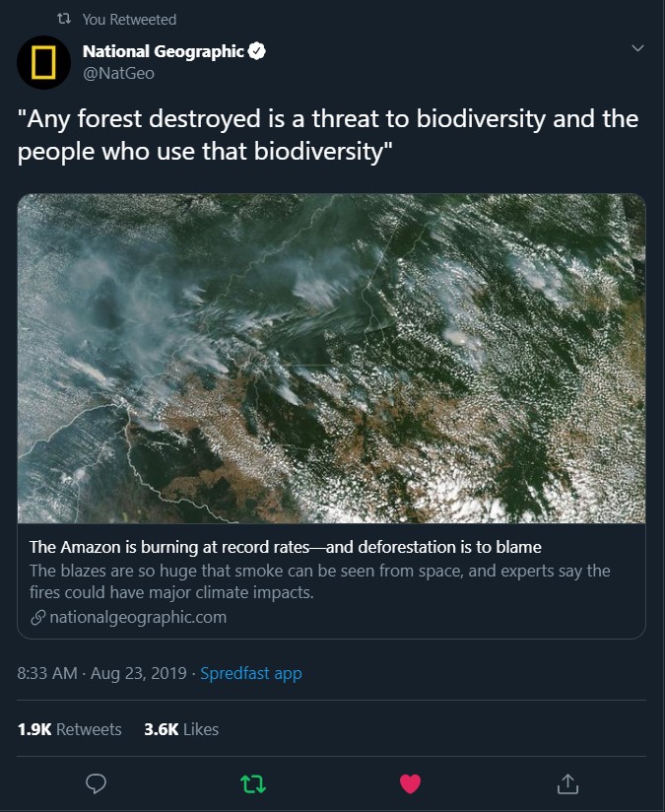Viewport: 665px width, 812px height.
Task: Open the Amazon satellite image thumbnail
Action: click(331, 358)
